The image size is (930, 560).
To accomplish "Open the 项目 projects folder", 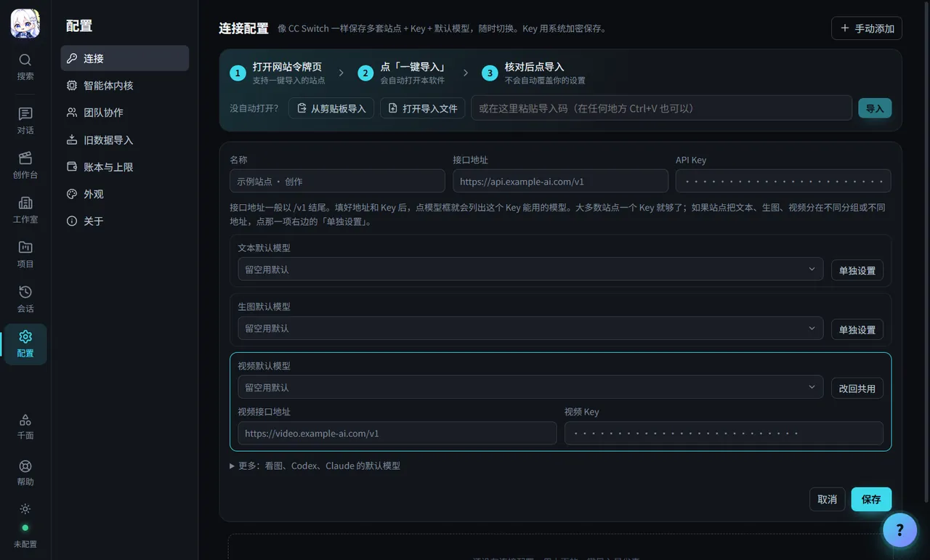I will click(25, 254).
